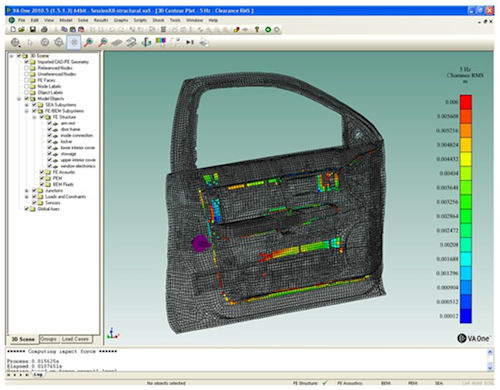Uncheck the Global Axes checkbox
The height and width of the screenshot is (390, 500).
(x=26, y=209)
